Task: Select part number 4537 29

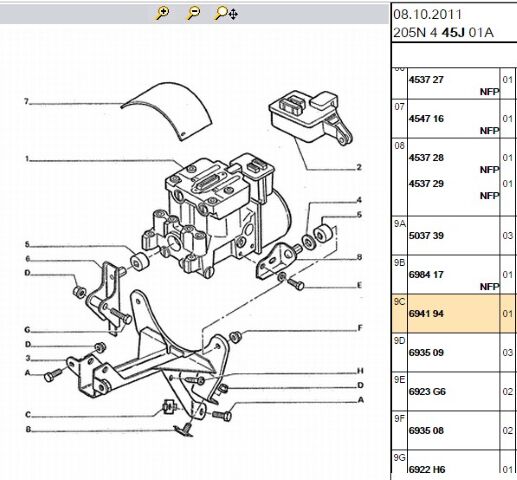Action: coord(426,184)
